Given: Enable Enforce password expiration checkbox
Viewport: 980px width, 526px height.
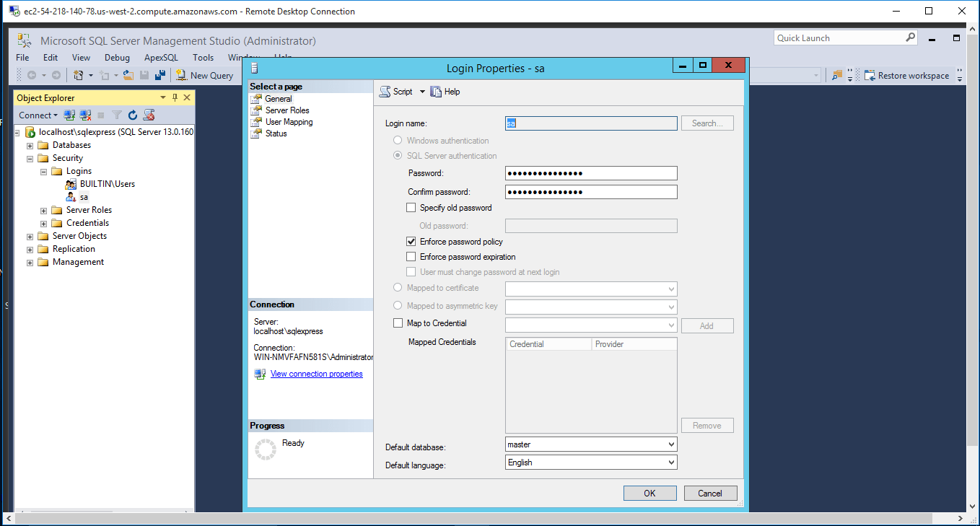Looking at the screenshot, I should (411, 257).
